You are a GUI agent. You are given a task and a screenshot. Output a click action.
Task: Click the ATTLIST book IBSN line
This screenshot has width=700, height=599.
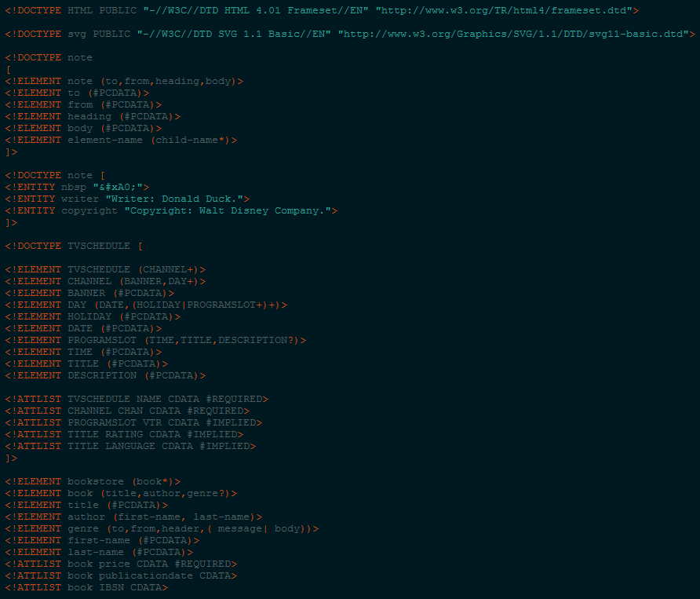pyautogui.click(x=86, y=587)
